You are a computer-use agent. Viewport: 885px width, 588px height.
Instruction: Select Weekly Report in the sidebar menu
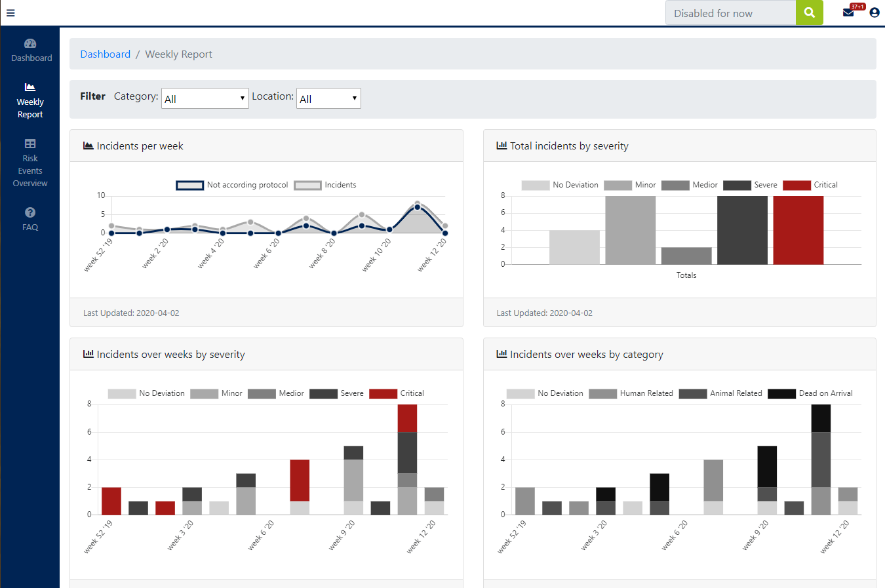pyautogui.click(x=30, y=108)
